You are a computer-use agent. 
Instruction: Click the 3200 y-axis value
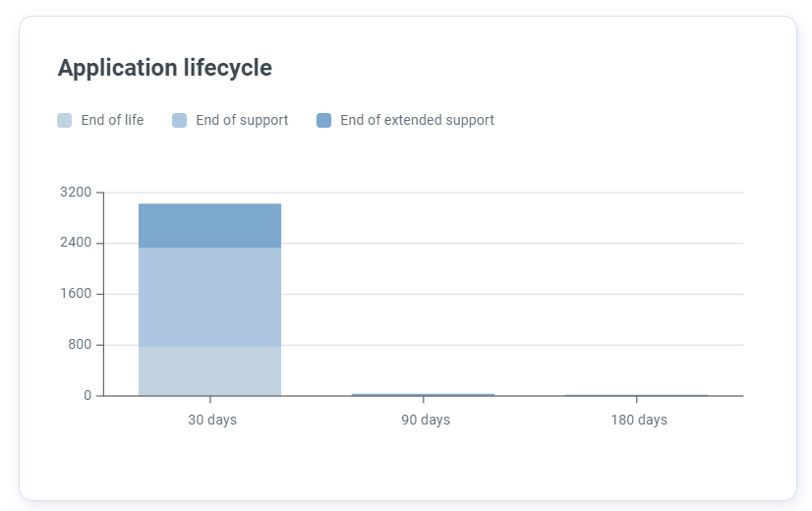coord(76,192)
